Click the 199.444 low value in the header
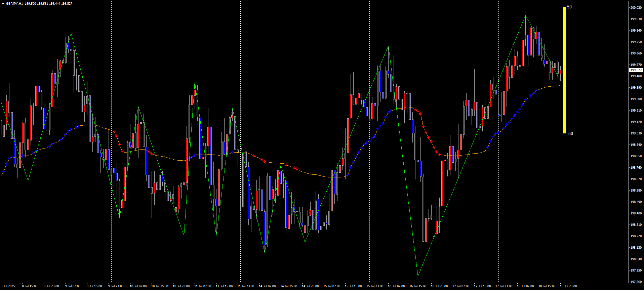644x290 pixels. coord(55,4)
